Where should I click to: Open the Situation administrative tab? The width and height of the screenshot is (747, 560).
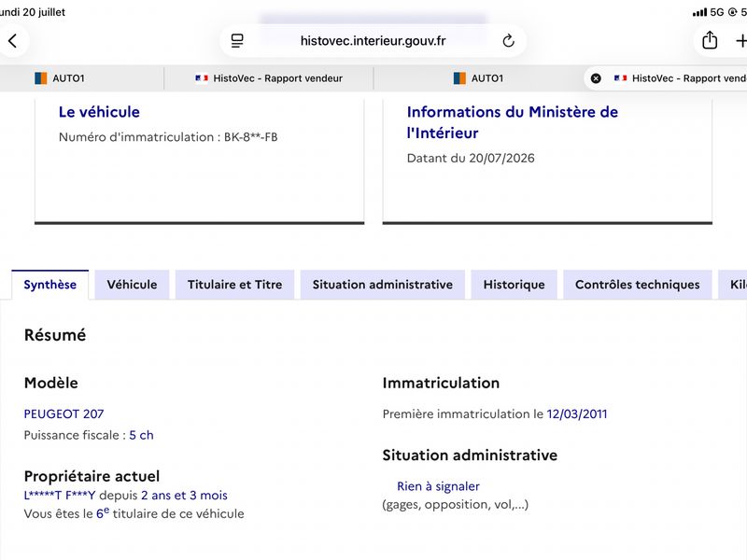coord(383,285)
